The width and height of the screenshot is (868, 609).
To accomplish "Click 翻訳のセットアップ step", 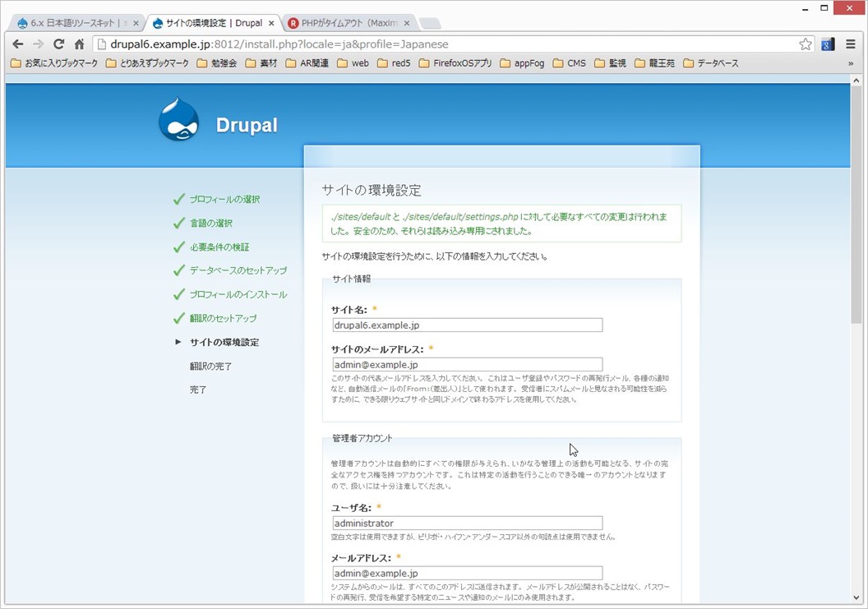I will [x=223, y=318].
